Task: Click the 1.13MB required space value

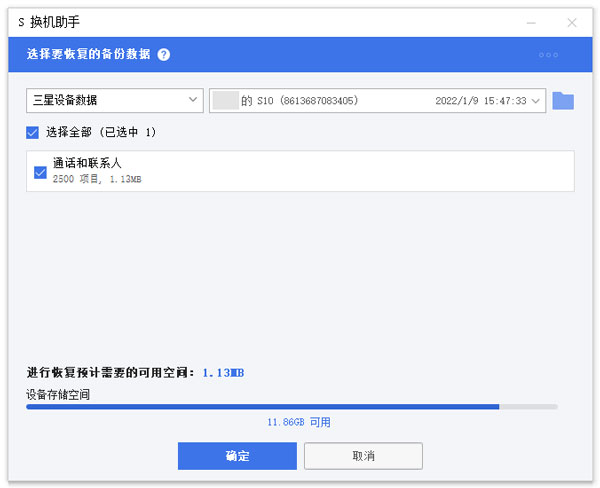Action: [223, 373]
